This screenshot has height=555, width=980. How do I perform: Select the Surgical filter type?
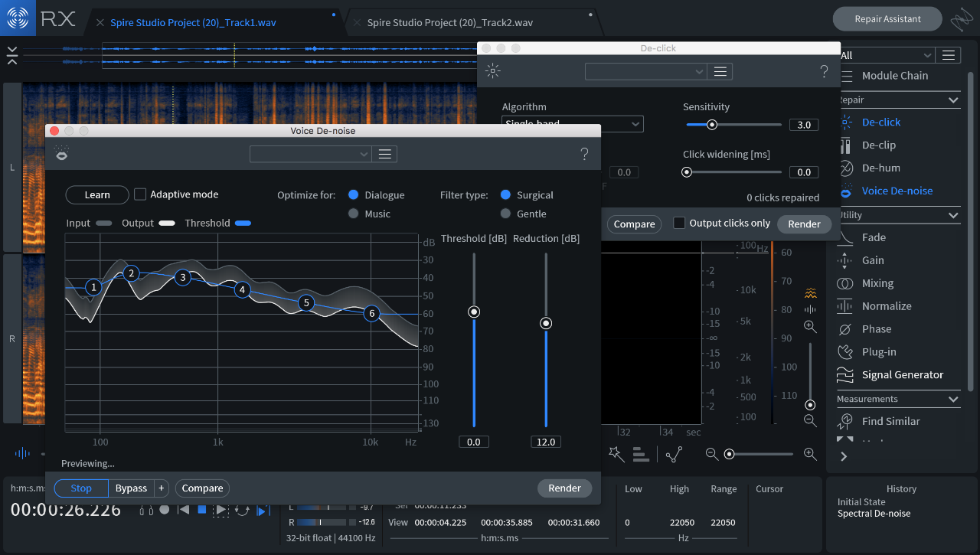click(x=506, y=195)
